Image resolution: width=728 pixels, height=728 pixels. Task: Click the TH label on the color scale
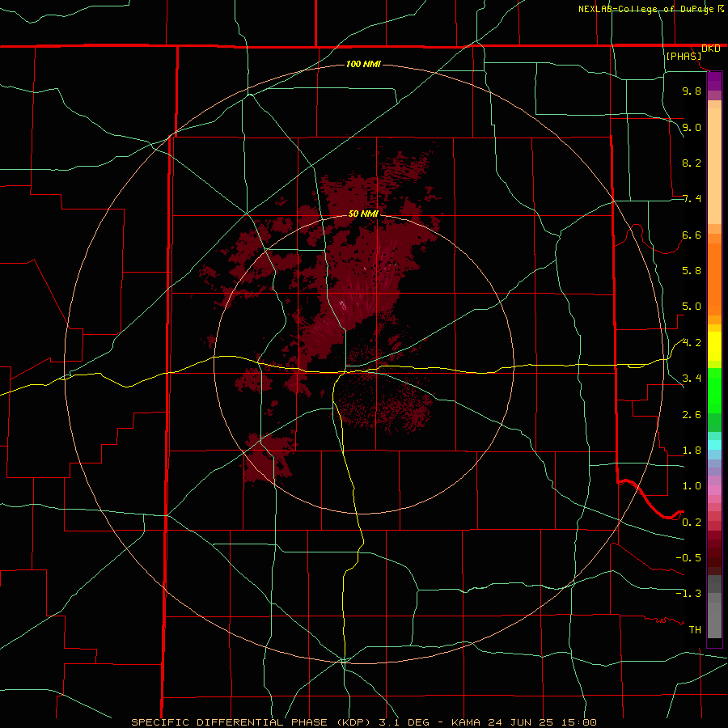tap(695, 630)
